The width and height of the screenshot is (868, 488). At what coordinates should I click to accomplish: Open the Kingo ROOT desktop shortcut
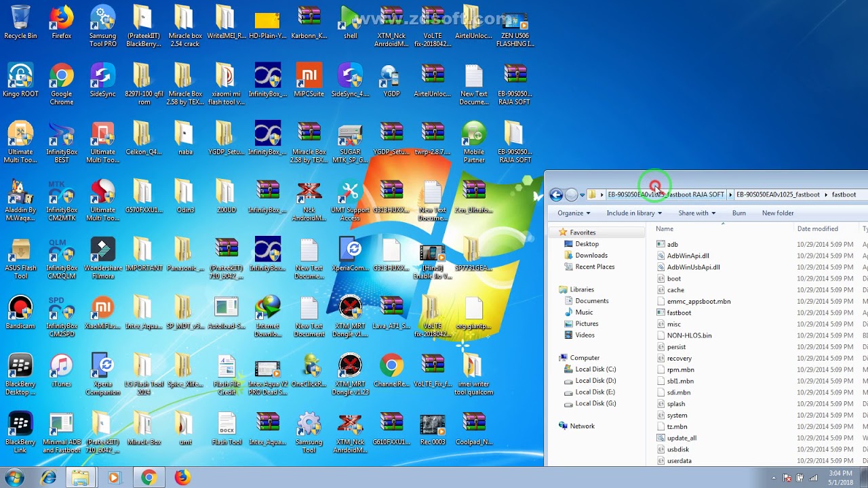20,81
